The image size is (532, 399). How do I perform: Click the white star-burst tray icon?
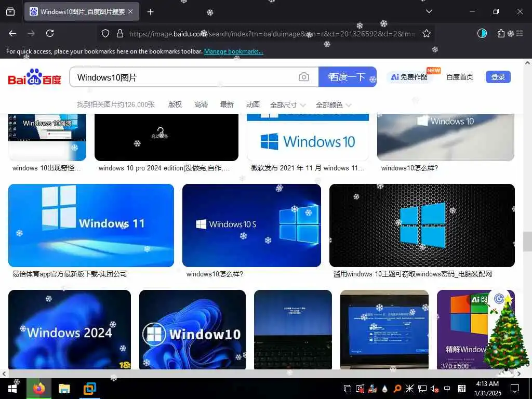409,389
